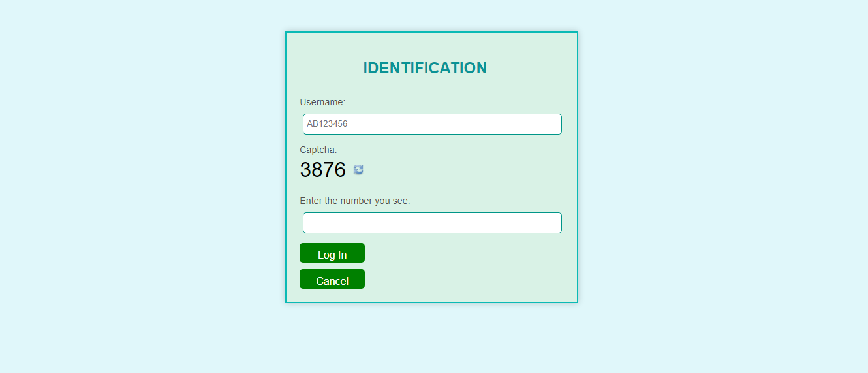Image resolution: width=868 pixels, height=373 pixels.
Task: Submit the form with Log In
Action: (332, 253)
